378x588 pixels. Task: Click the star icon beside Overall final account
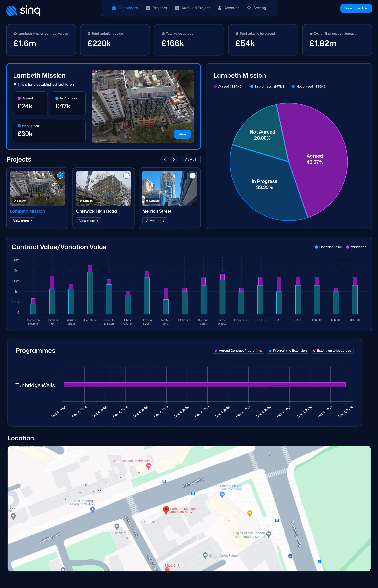(x=311, y=34)
